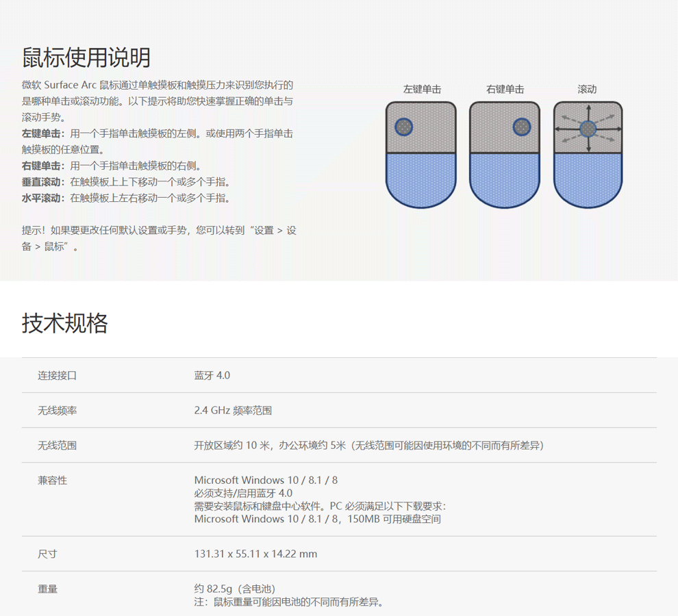678x616 pixels.
Task: Click the 注: 鼠标重量 note line
Action: pos(288,602)
